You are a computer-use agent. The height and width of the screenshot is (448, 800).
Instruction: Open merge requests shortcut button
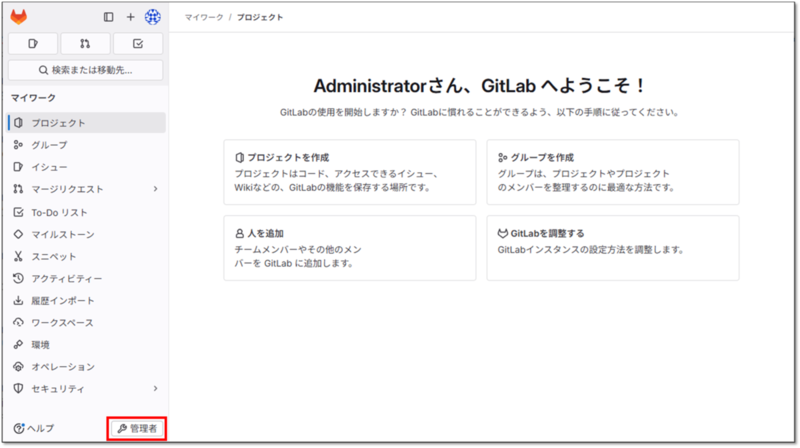[x=85, y=44]
